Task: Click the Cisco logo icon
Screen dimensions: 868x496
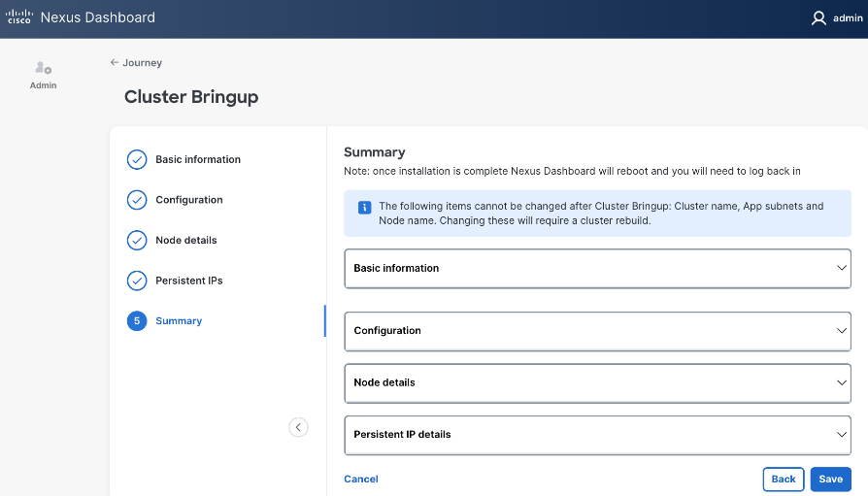Action: coord(19,17)
